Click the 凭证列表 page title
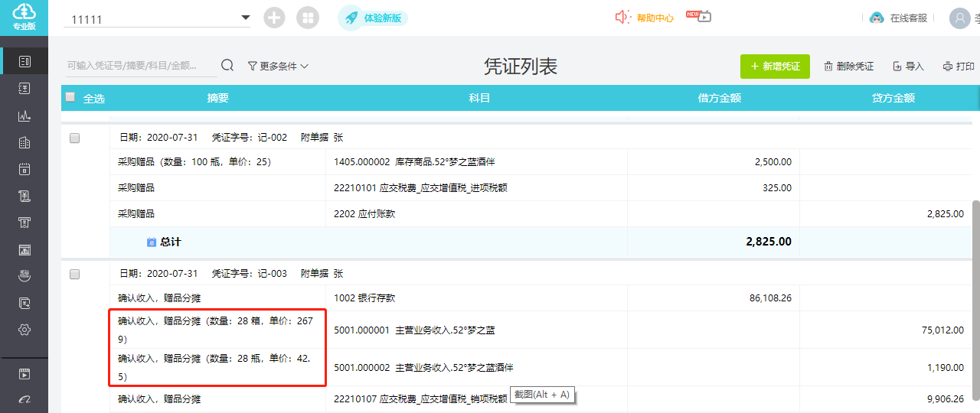The height and width of the screenshot is (413, 980). coord(521,67)
